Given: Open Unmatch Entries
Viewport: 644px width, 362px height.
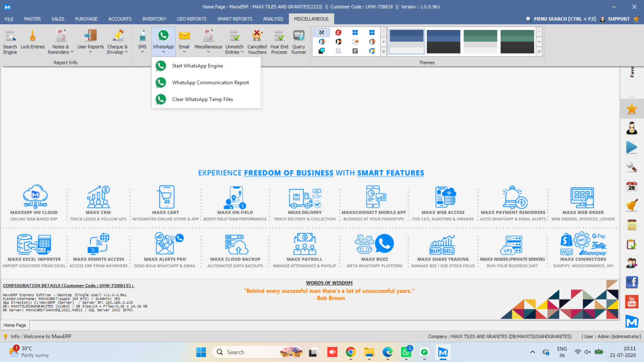Looking at the screenshot, I should pyautogui.click(x=234, y=42).
